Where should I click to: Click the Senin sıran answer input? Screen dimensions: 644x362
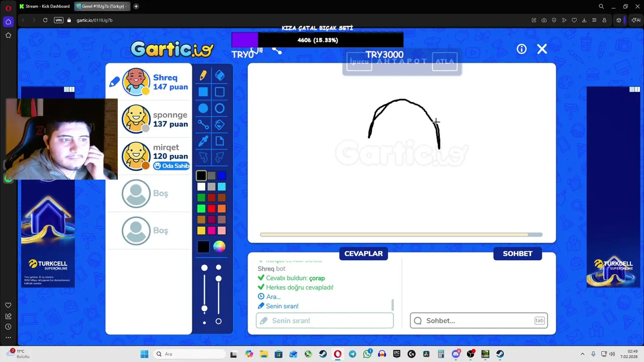[x=325, y=321]
